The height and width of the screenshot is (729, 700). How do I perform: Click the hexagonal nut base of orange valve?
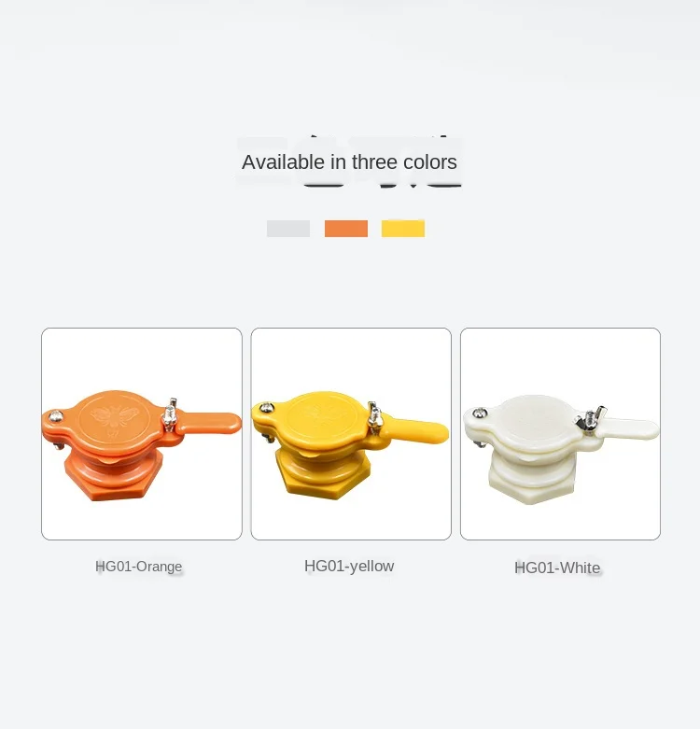[x=115, y=477]
